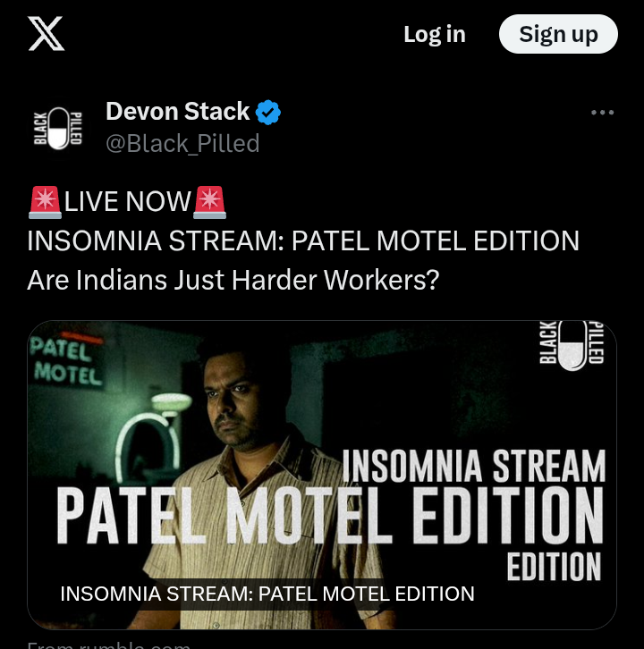Click the LIVE NOW text line

coord(127,202)
